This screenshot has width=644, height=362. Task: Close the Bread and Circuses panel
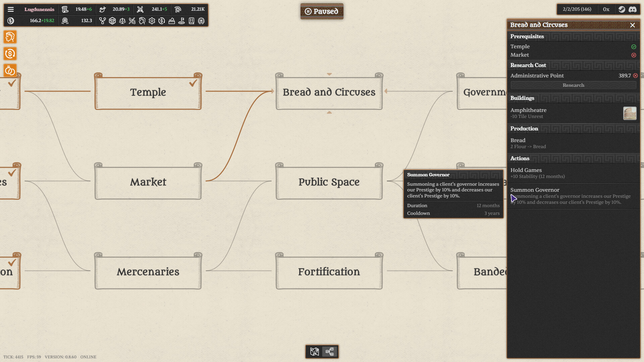pos(633,25)
